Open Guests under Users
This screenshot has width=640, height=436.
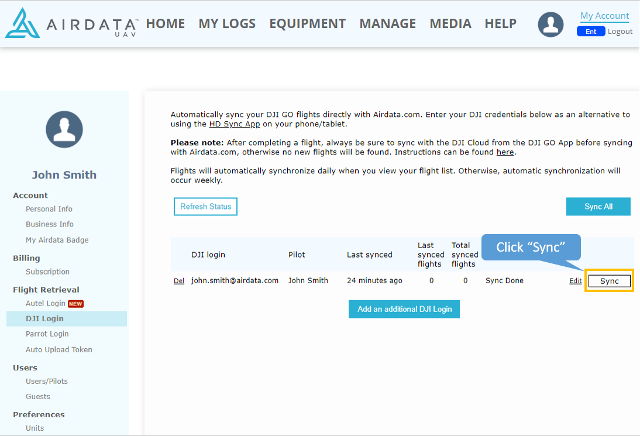point(38,396)
